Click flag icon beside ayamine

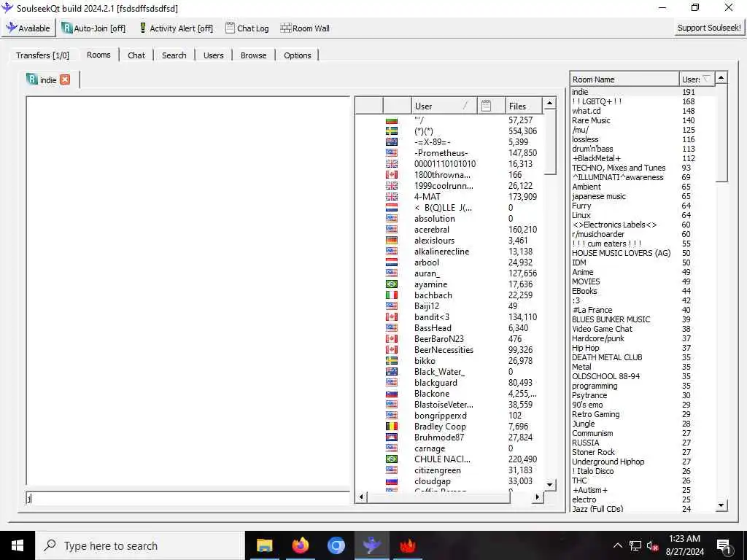[392, 284]
